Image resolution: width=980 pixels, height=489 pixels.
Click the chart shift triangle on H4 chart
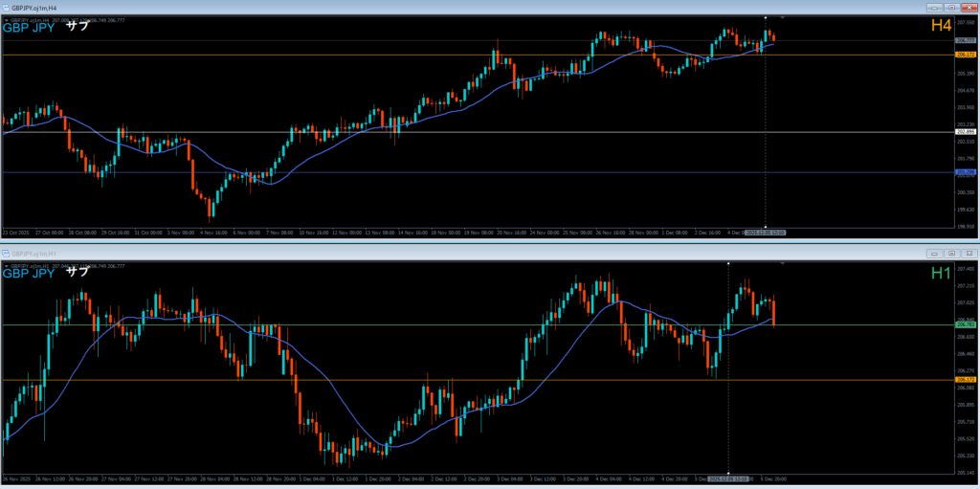pyautogui.click(x=784, y=17)
